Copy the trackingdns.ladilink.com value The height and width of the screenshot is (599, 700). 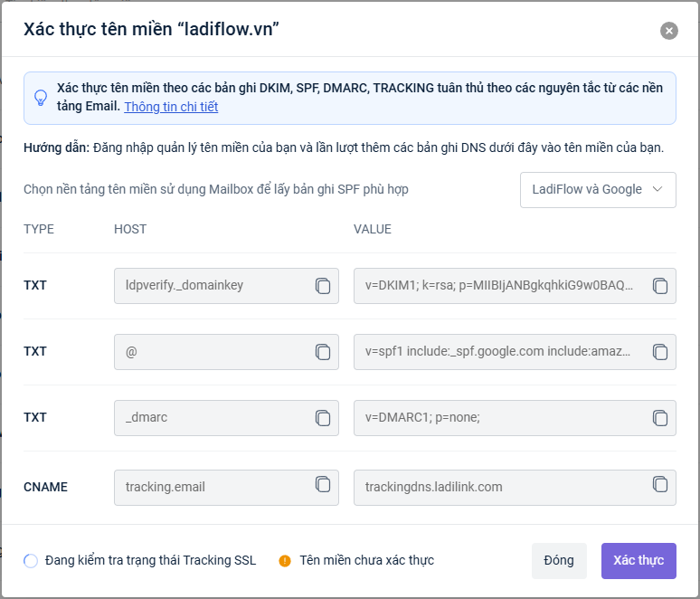660,485
